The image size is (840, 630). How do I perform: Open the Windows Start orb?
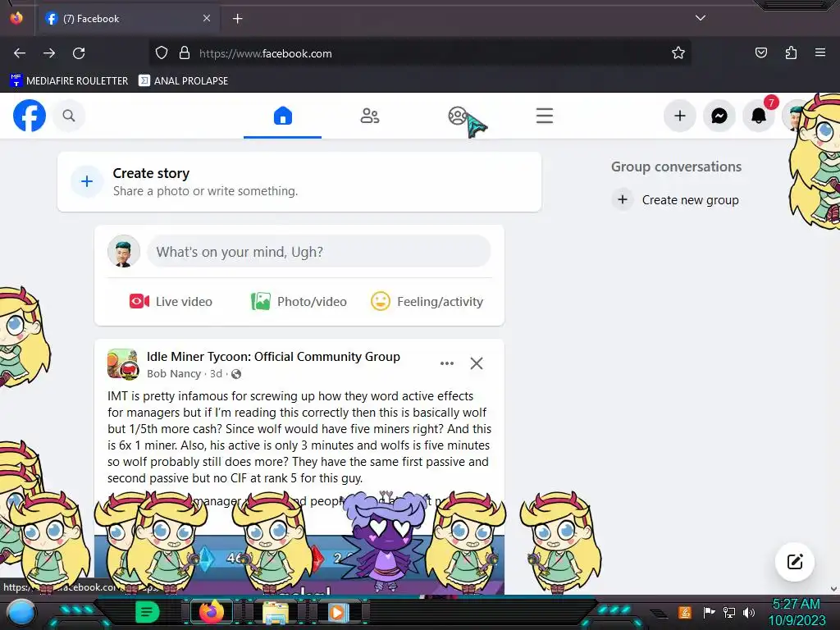point(21,613)
